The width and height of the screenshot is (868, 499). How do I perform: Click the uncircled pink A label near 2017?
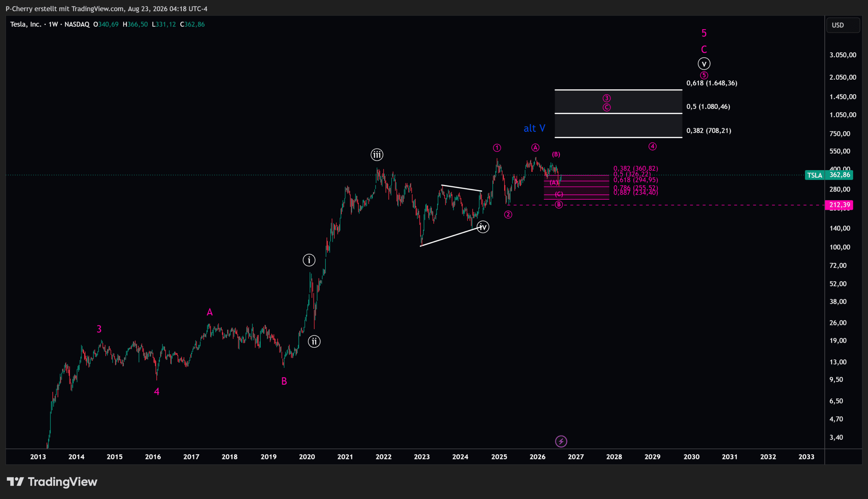pyautogui.click(x=210, y=312)
